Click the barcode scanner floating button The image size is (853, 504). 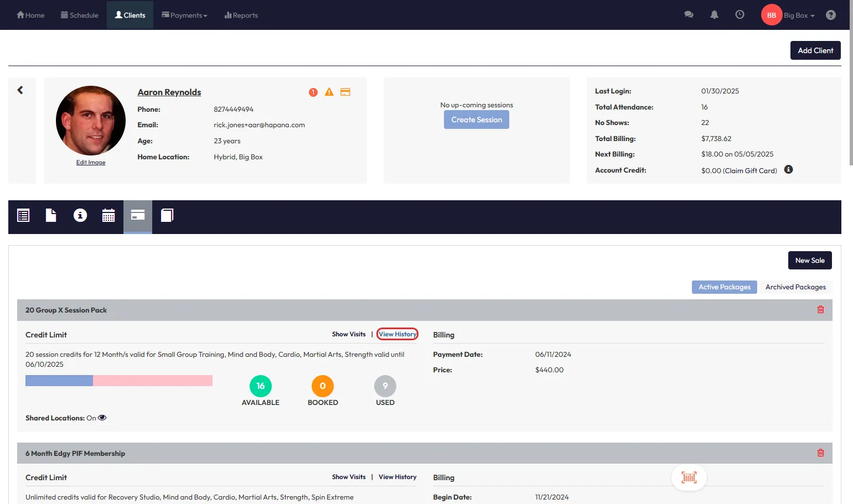[689, 477]
